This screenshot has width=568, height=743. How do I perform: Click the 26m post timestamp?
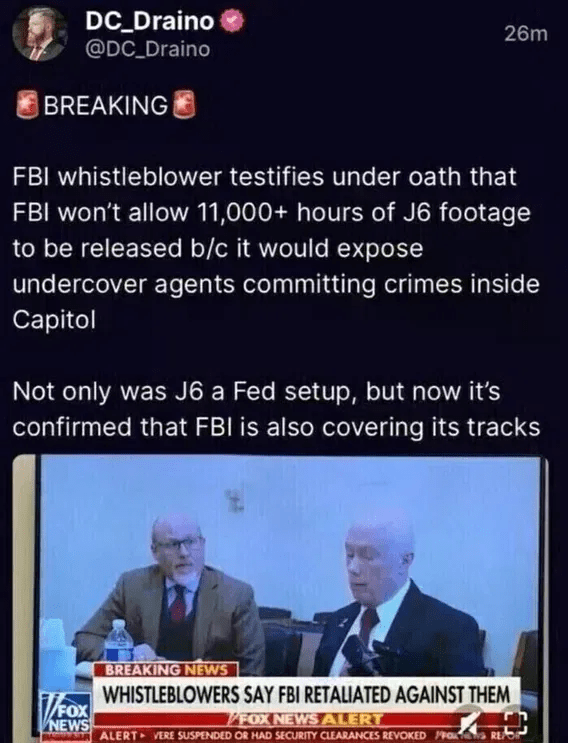525,34
